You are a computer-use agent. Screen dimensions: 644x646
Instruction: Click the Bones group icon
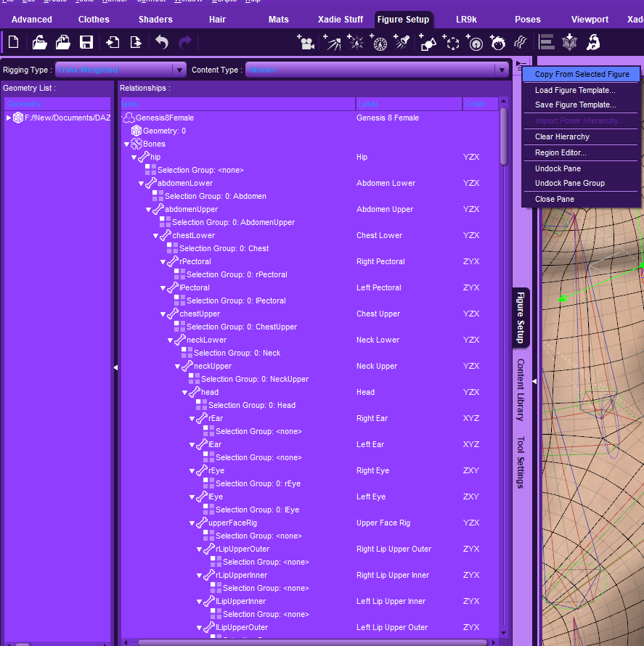coord(136,144)
